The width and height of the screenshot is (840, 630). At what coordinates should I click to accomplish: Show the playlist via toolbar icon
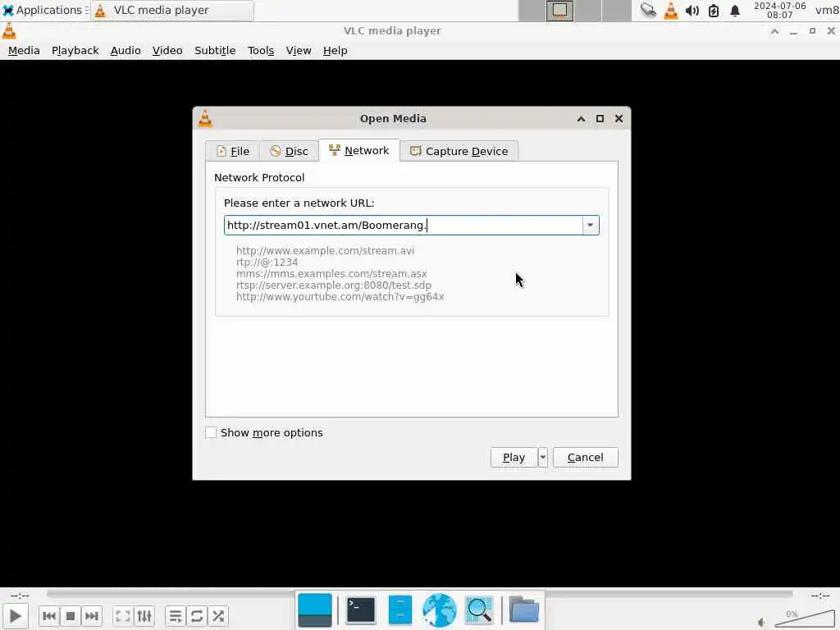click(x=176, y=616)
